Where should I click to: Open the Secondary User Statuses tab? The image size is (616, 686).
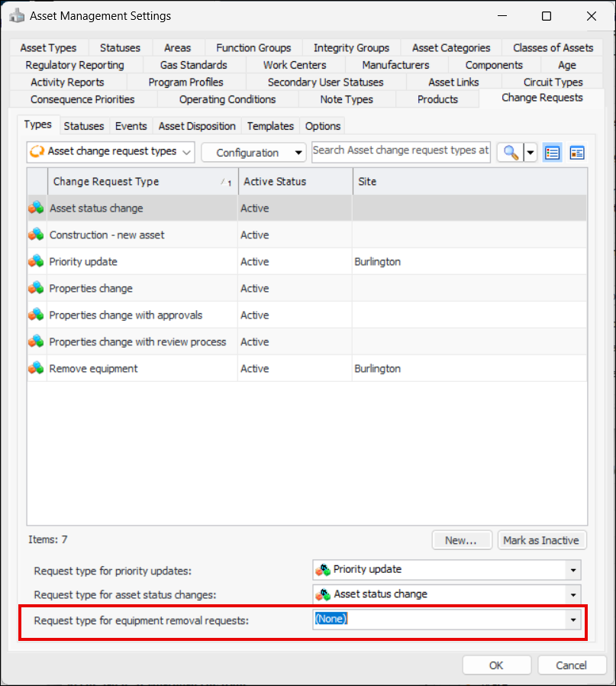pos(326,82)
